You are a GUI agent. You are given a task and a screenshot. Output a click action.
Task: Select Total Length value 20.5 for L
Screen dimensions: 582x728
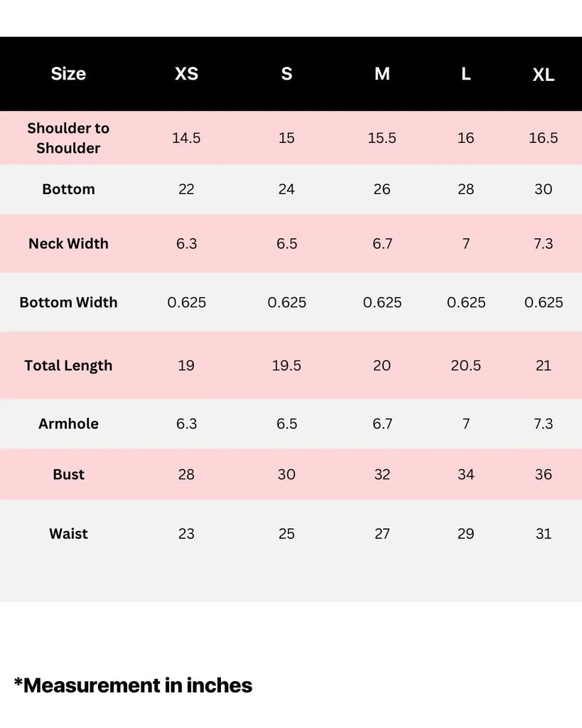point(465,365)
